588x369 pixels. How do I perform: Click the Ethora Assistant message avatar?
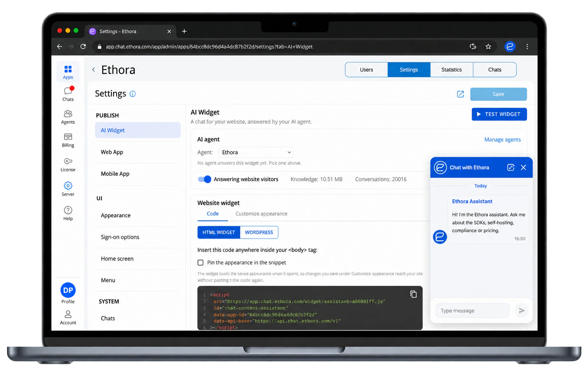click(x=440, y=237)
